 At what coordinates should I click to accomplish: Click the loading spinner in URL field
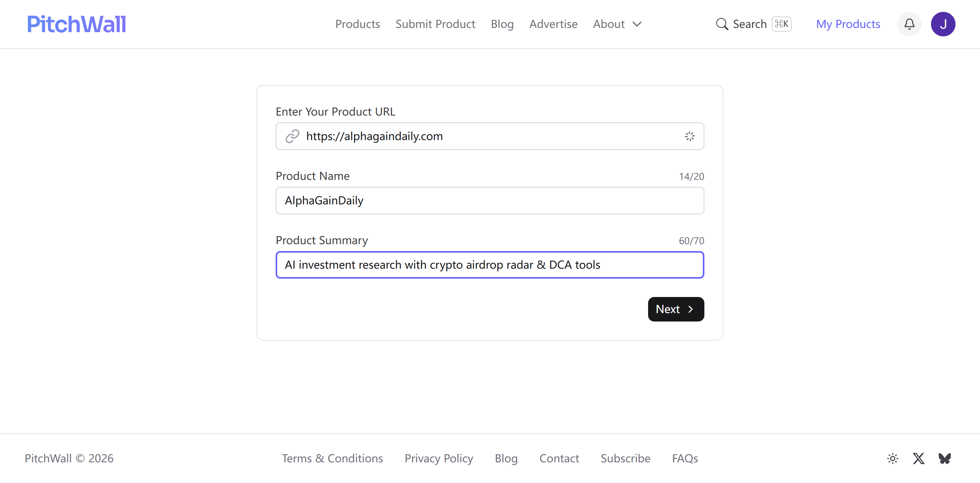(689, 136)
